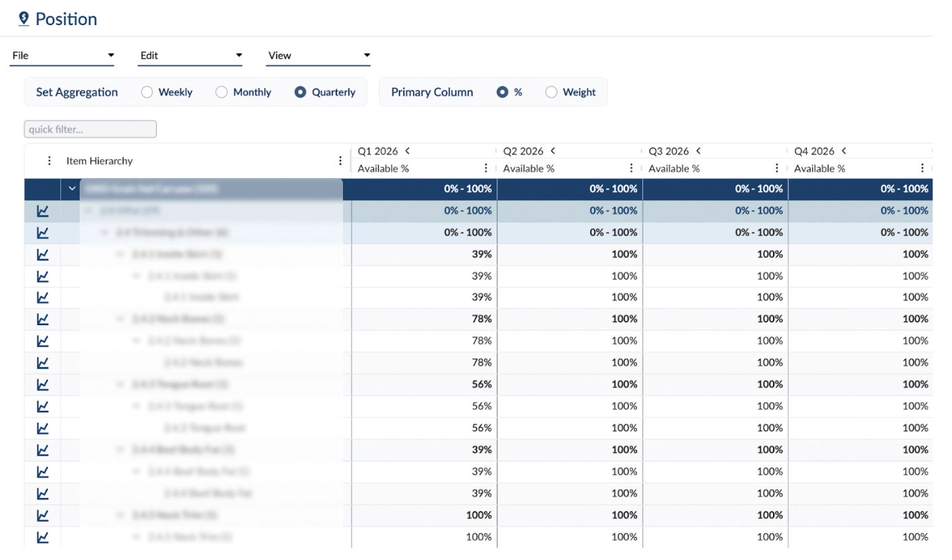Collapse the Q1 2026 column group

coord(407,151)
